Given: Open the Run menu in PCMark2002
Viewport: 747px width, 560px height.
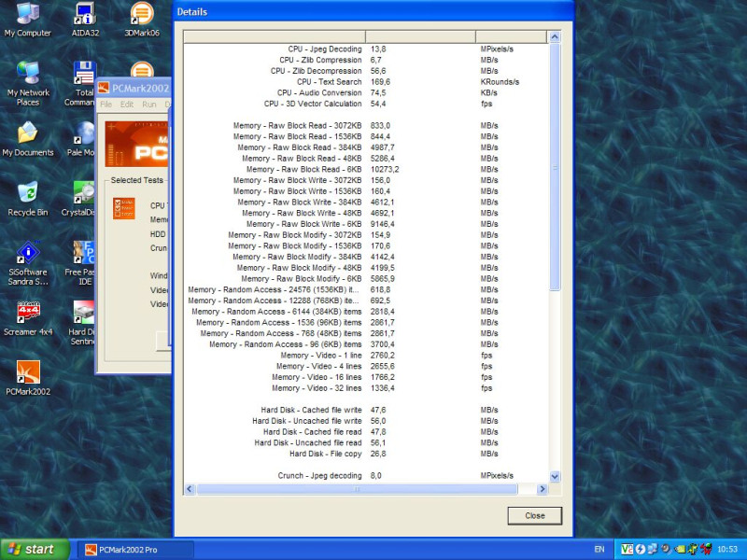Looking at the screenshot, I should coord(149,105).
